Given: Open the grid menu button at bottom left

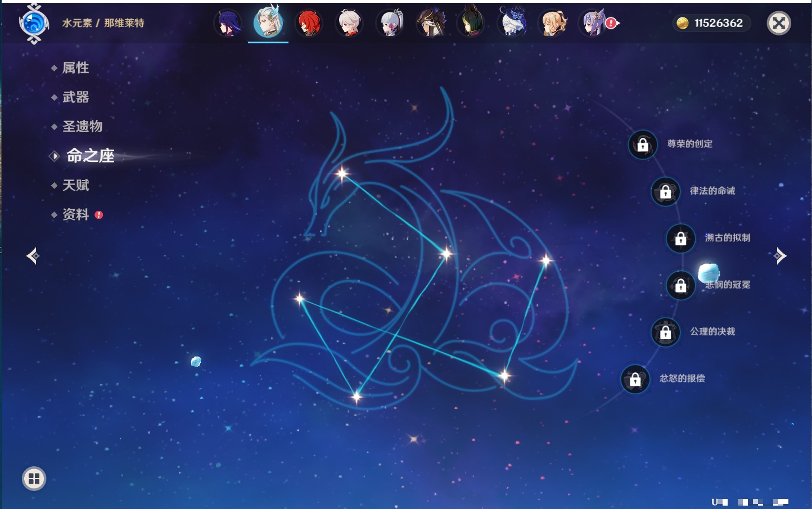Looking at the screenshot, I should (34, 479).
